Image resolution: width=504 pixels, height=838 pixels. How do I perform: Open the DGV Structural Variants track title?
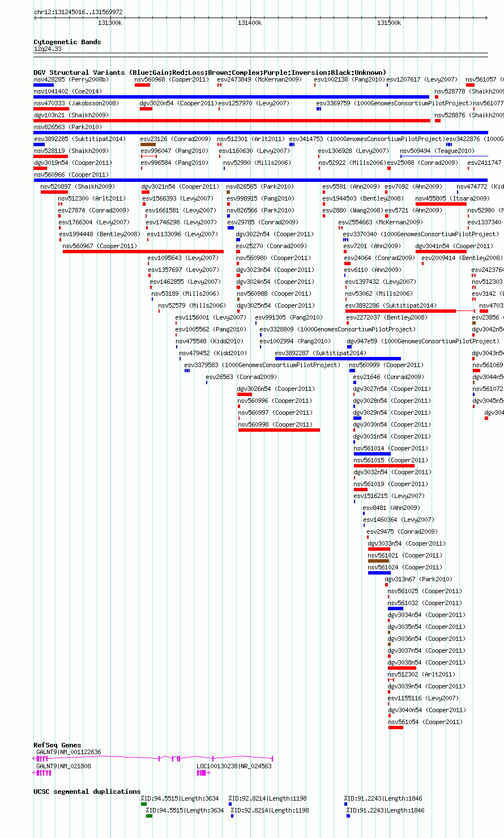tap(210, 73)
